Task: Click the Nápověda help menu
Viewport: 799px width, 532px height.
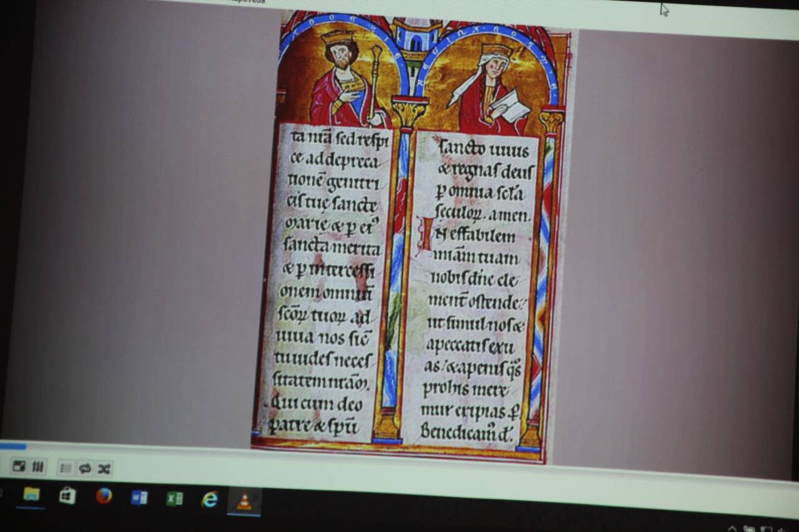Action: (247, 1)
